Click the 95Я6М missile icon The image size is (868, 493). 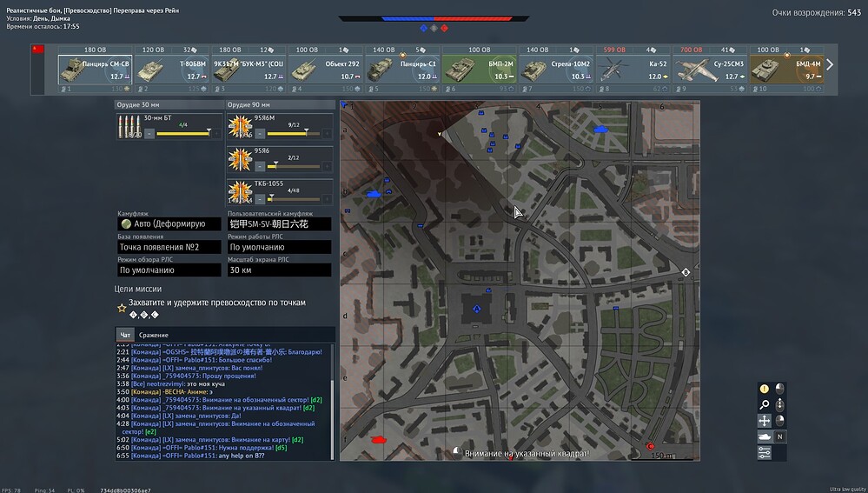pyautogui.click(x=241, y=126)
